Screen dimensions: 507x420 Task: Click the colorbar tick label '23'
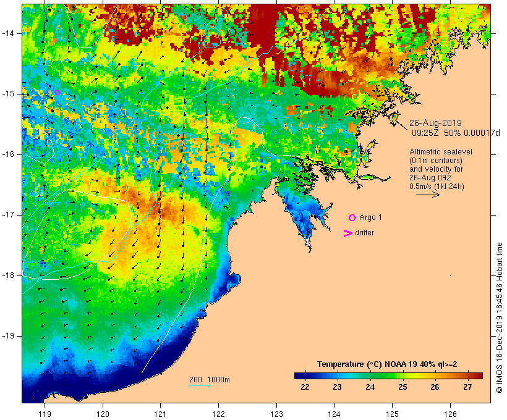click(337, 387)
